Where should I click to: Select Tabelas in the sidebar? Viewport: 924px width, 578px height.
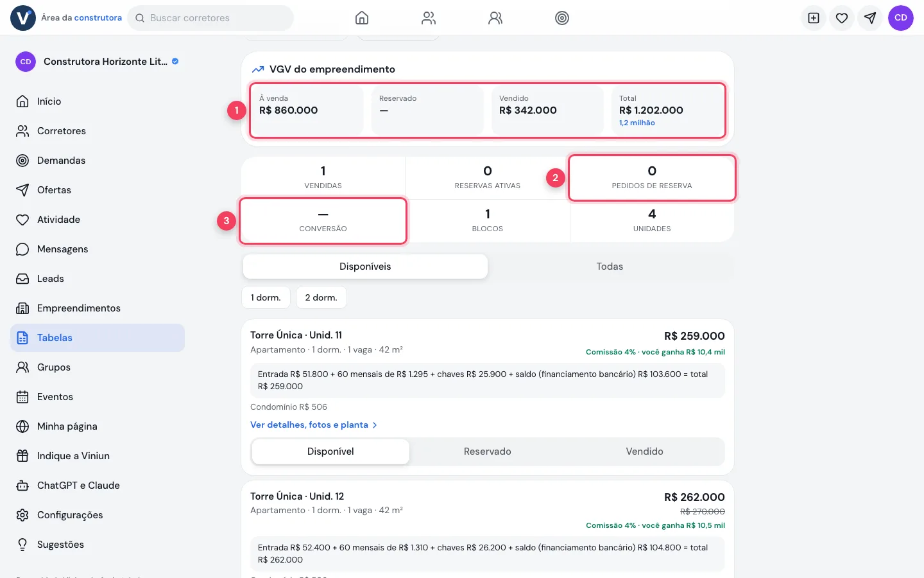[98, 338]
